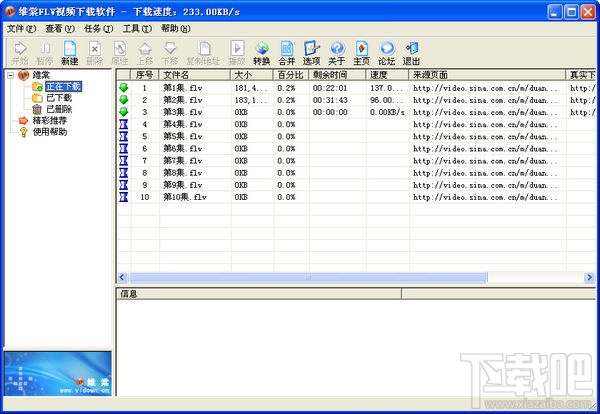Open the 工具(T) menu
This screenshot has height=414, width=600.
137,29
